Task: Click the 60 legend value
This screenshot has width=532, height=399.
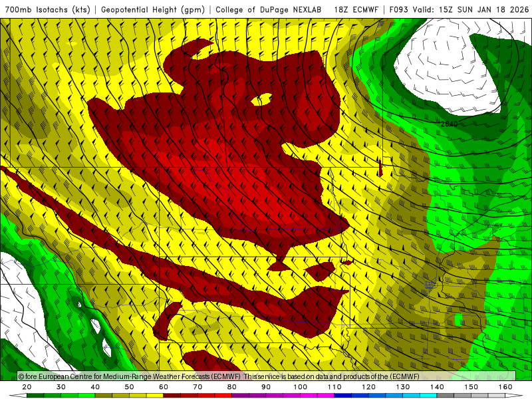Action: (164, 387)
